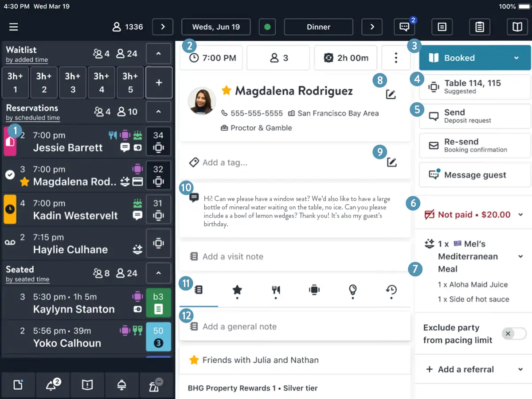Click Message guest button
The width and height of the screenshot is (532, 399).
[475, 175]
